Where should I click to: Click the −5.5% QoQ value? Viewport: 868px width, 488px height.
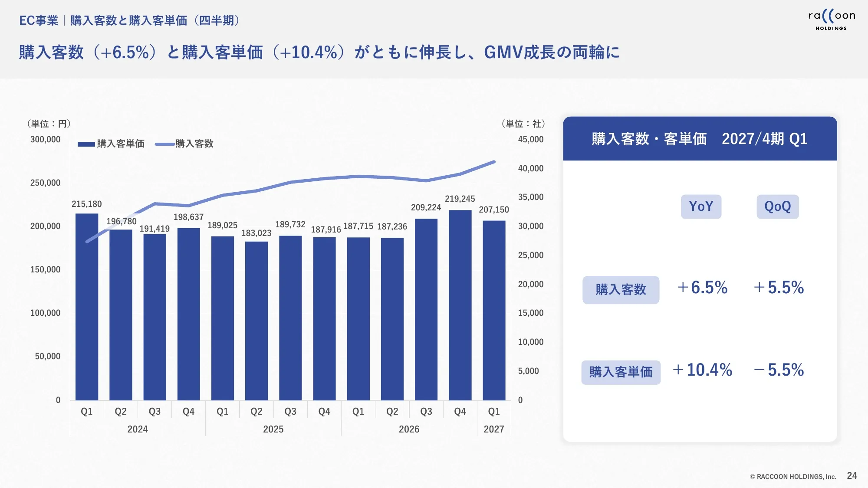pyautogui.click(x=779, y=370)
